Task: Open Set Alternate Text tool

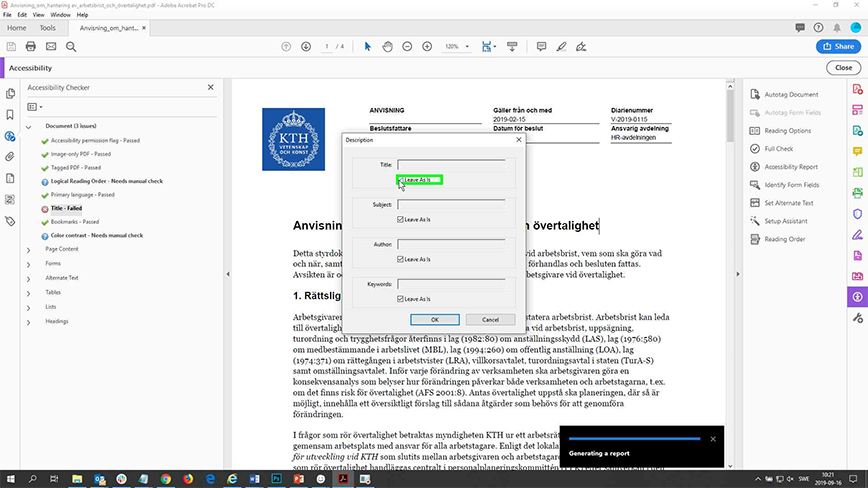Action: pos(789,203)
